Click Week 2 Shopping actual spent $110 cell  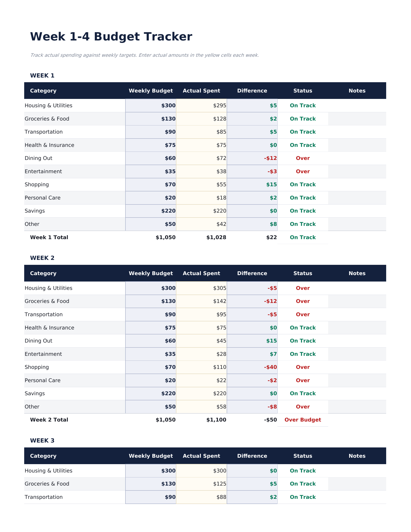coord(201,367)
